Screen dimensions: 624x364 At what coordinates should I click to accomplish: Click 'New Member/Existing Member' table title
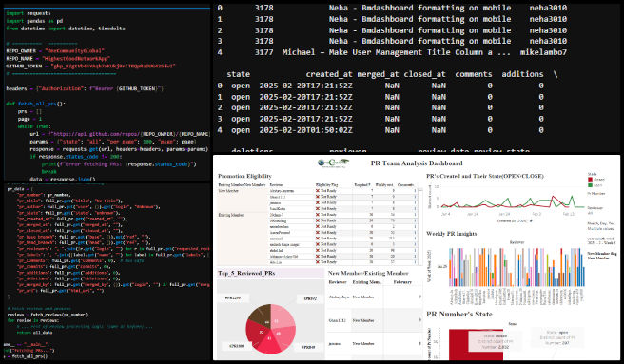click(368, 273)
